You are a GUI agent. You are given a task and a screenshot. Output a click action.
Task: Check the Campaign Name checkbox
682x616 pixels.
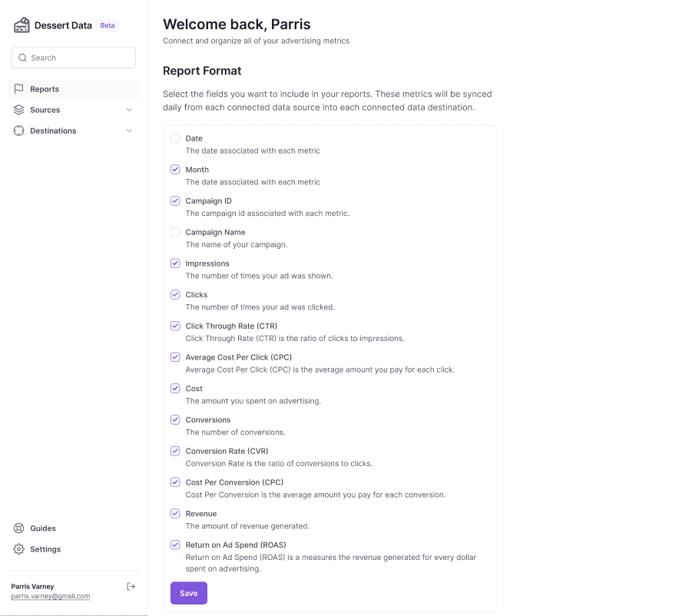[175, 232]
